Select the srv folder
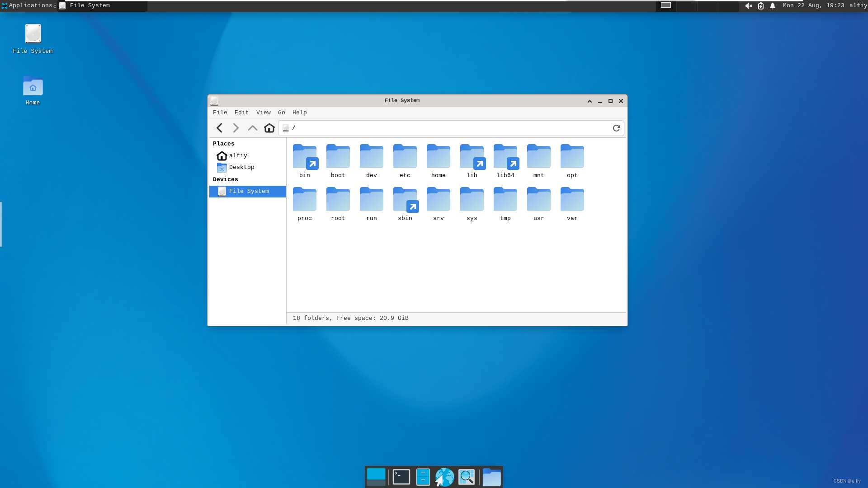This screenshot has height=488, width=868. (x=439, y=204)
